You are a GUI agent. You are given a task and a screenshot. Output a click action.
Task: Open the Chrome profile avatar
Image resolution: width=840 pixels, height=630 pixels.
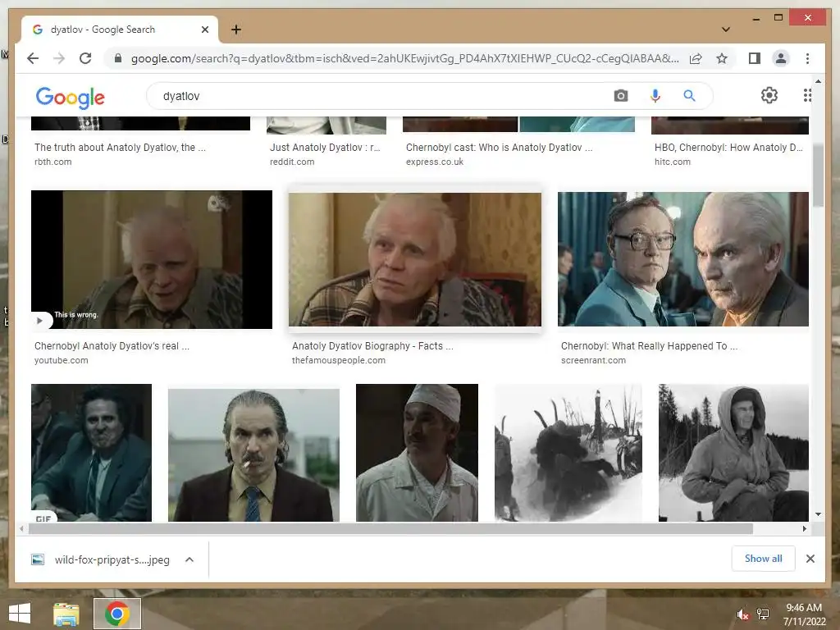tap(781, 58)
